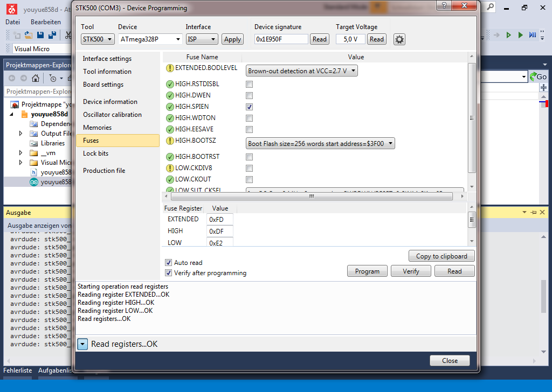
Task: Open the Datei menu
Action: point(13,22)
